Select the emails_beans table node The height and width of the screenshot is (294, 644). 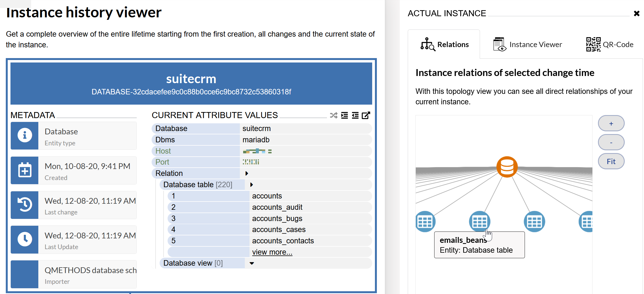[480, 221]
